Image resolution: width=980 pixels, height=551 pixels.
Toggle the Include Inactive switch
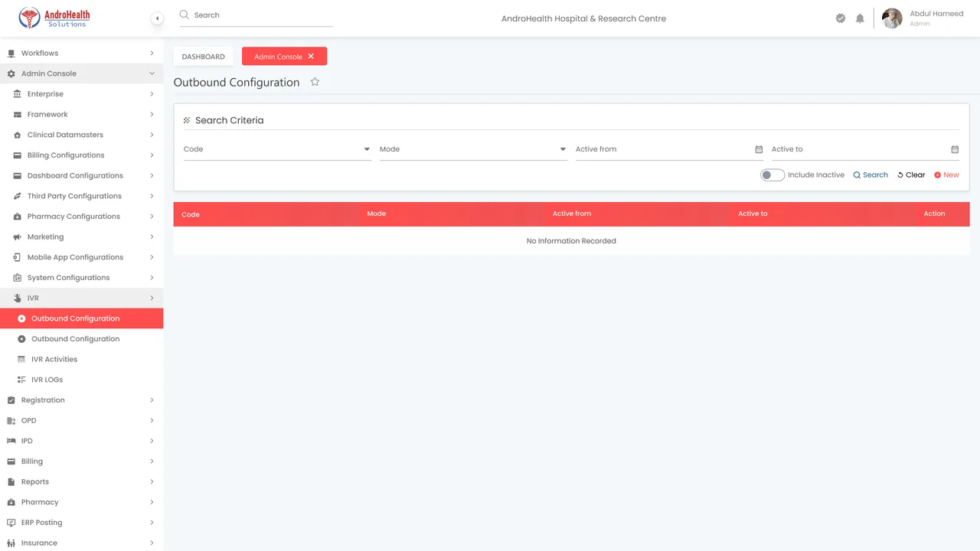click(x=772, y=175)
